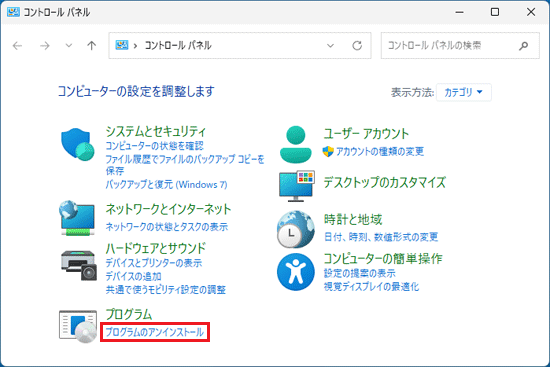Expand the address bar history dropdown
This screenshot has width=550, height=367.
click(x=330, y=46)
